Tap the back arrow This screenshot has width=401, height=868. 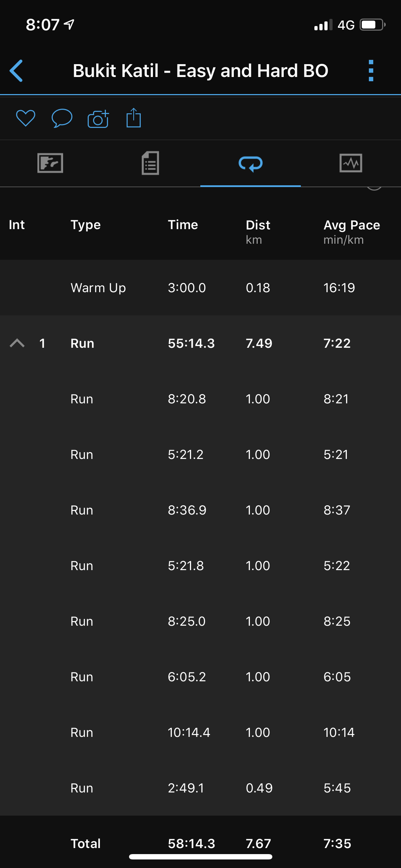tap(16, 71)
